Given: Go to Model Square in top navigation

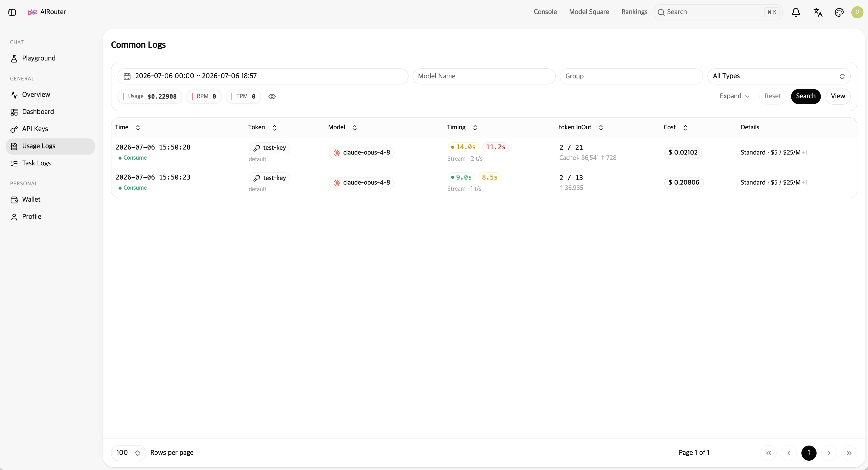Looking at the screenshot, I should click(x=589, y=12).
